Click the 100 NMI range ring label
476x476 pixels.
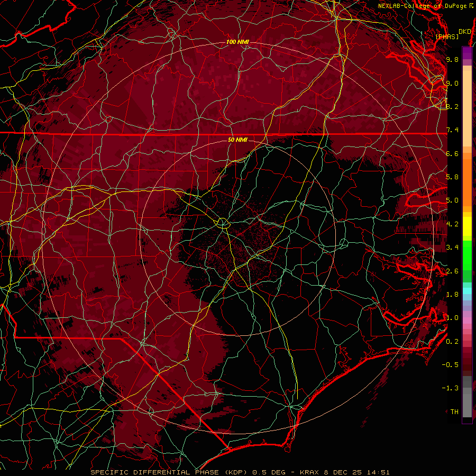click(x=237, y=42)
